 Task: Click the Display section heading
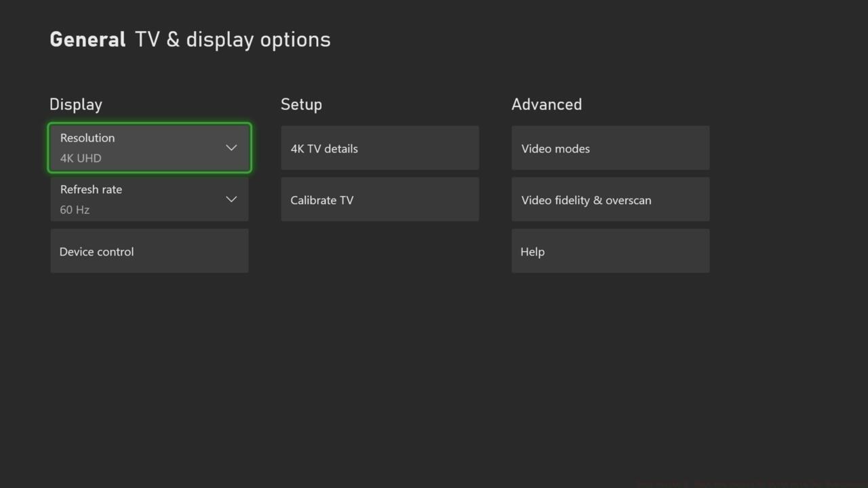point(76,104)
